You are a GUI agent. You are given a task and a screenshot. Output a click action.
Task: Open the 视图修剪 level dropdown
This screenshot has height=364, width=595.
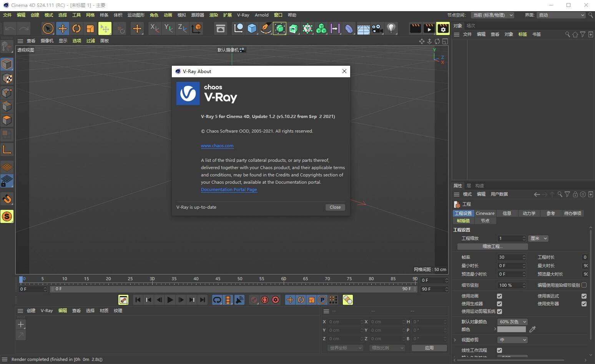click(x=512, y=340)
